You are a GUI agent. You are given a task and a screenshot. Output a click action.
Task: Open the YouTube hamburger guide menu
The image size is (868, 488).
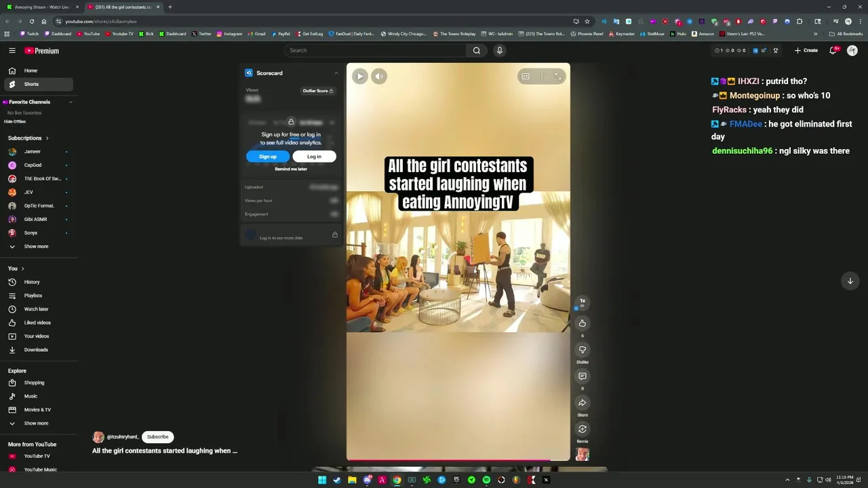coord(12,51)
